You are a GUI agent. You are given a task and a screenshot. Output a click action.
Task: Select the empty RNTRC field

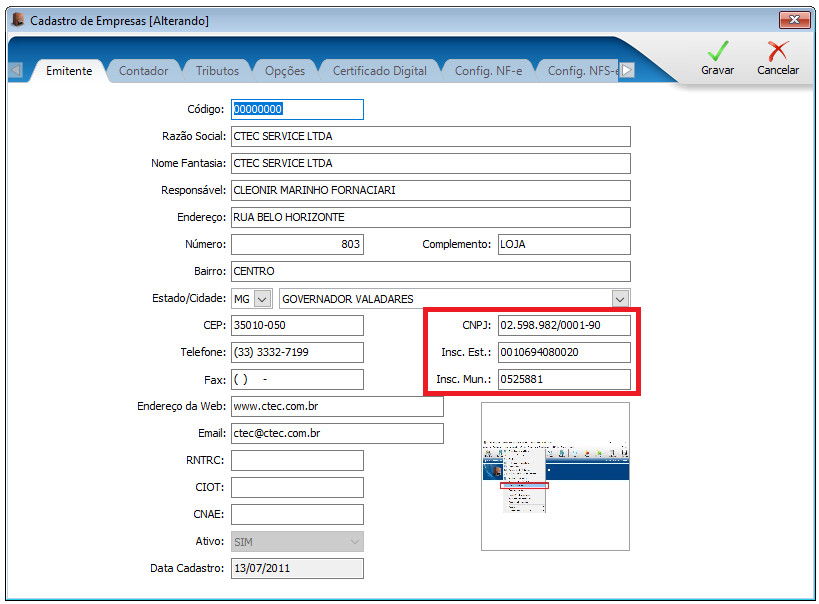click(297, 460)
